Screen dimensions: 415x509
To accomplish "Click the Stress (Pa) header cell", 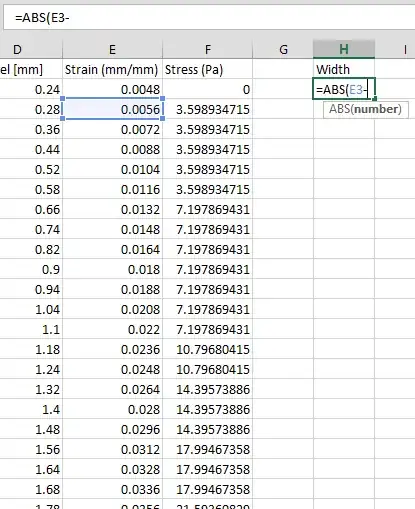I will point(207,69).
